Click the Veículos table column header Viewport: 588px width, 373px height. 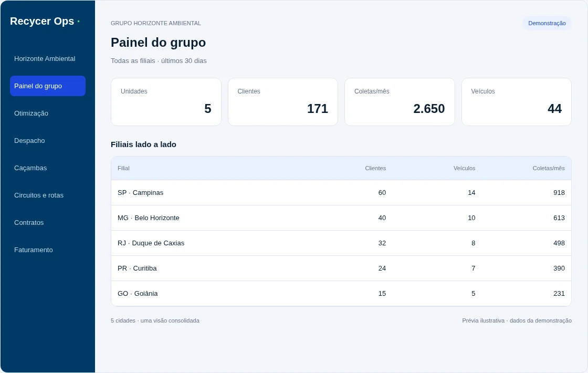(464, 169)
